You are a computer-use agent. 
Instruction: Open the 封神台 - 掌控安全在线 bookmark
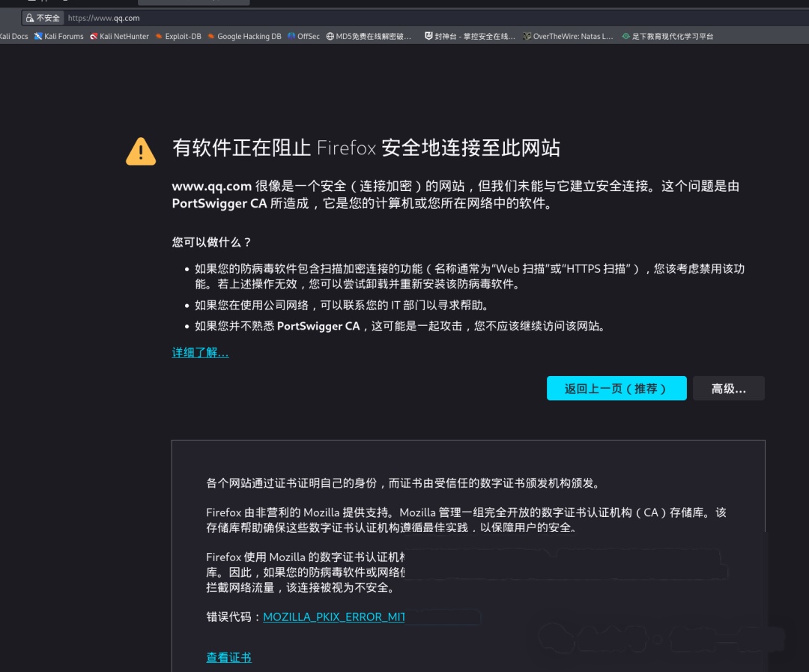tap(470, 36)
